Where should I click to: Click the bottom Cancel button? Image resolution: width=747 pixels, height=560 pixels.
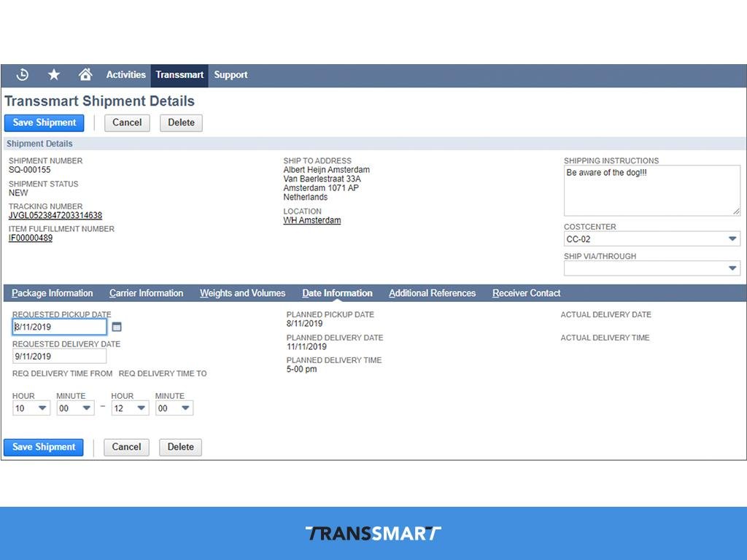pos(127,447)
